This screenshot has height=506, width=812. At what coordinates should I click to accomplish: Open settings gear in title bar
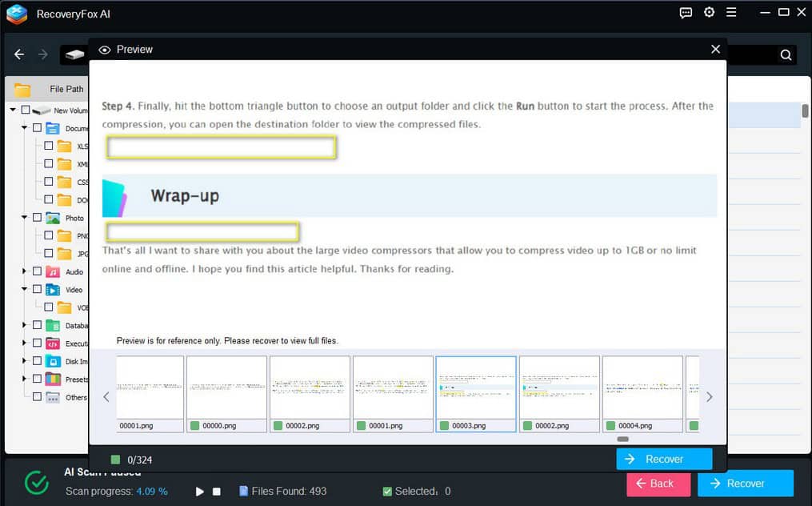[709, 13]
